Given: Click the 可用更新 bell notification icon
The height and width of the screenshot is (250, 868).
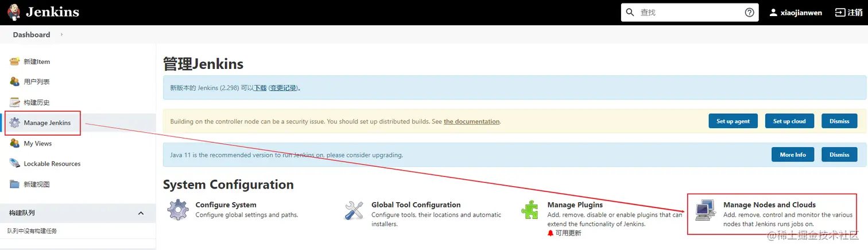Looking at the screenshot, I should tap(551, 233).
